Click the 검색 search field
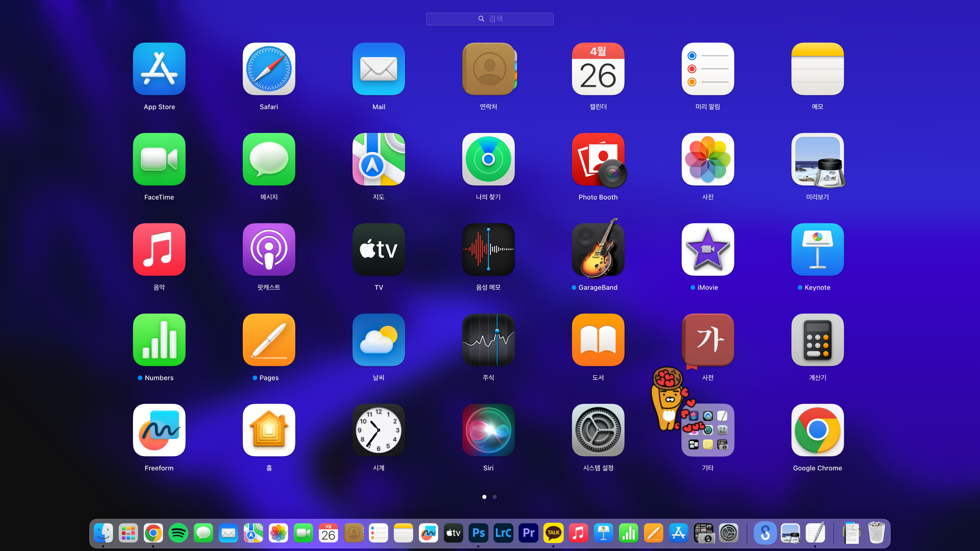 (x=490, y=19)
